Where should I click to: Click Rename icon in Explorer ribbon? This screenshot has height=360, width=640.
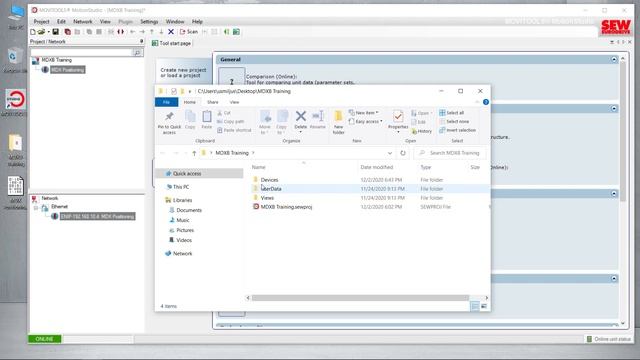tap(318, 116)
